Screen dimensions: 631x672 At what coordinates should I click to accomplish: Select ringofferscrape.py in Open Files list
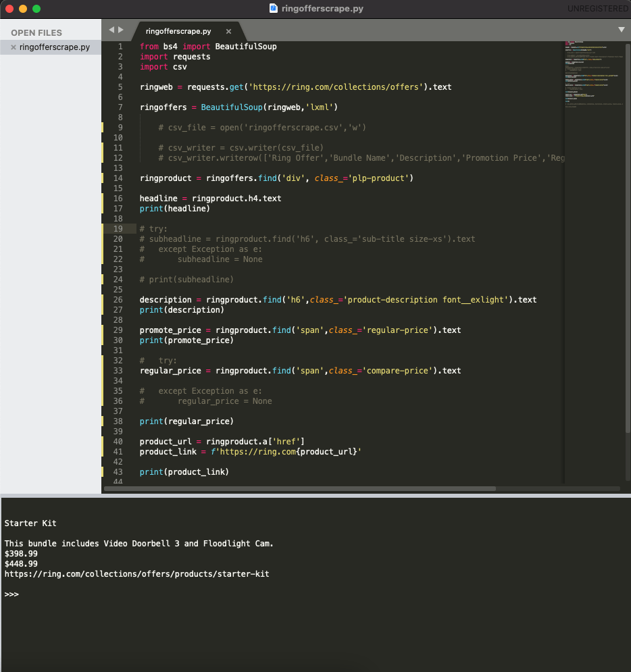pyautogui.click(x=51, y=47)
